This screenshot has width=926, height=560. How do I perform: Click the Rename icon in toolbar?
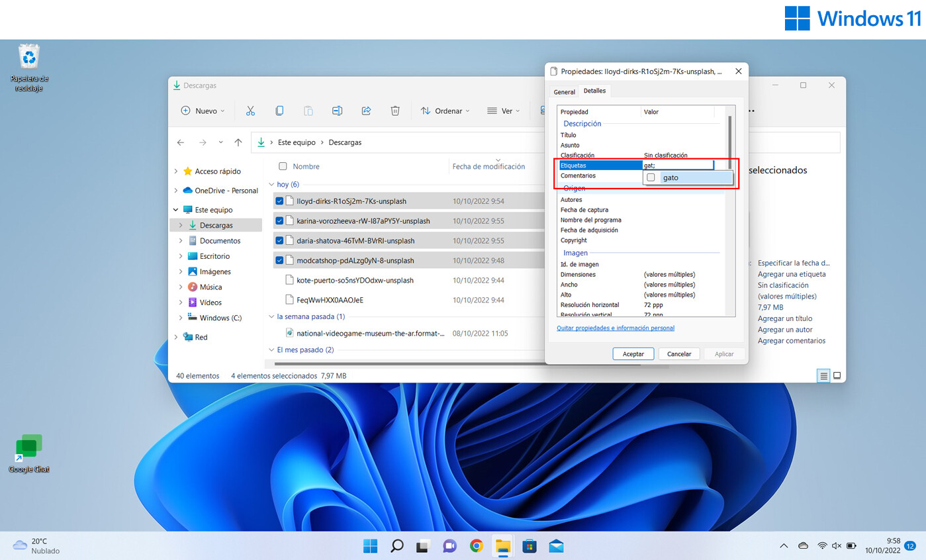pos(337,111)
